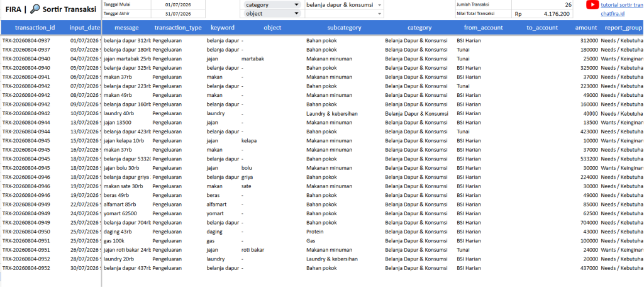Select the category column header in table
This screenshot has height=292, width=644.
(419, 28)
